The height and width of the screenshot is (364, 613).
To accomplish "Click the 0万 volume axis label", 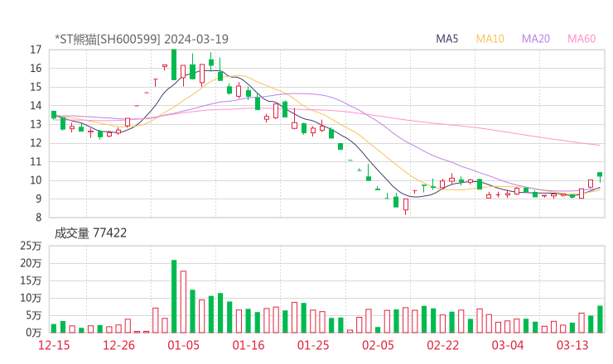I will pyautogui.click(x=34, y=333).
